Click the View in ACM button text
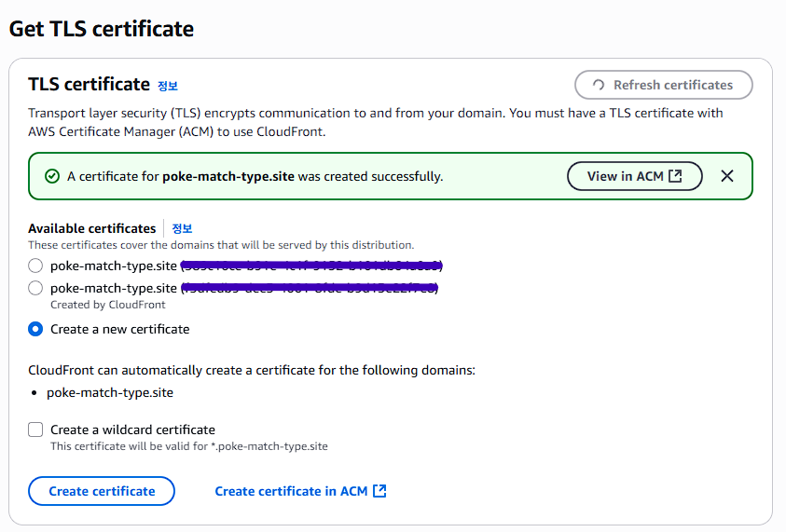 click(x=625, y=176)
